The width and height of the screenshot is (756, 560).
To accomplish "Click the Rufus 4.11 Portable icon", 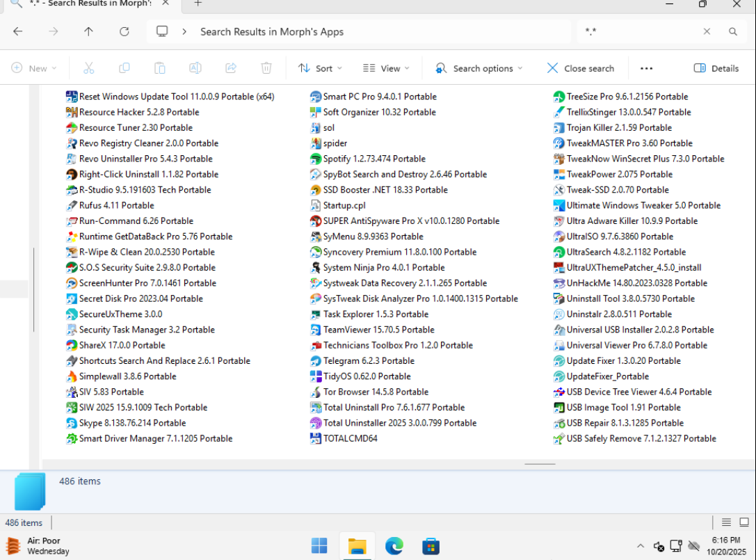I will point(71,205).
